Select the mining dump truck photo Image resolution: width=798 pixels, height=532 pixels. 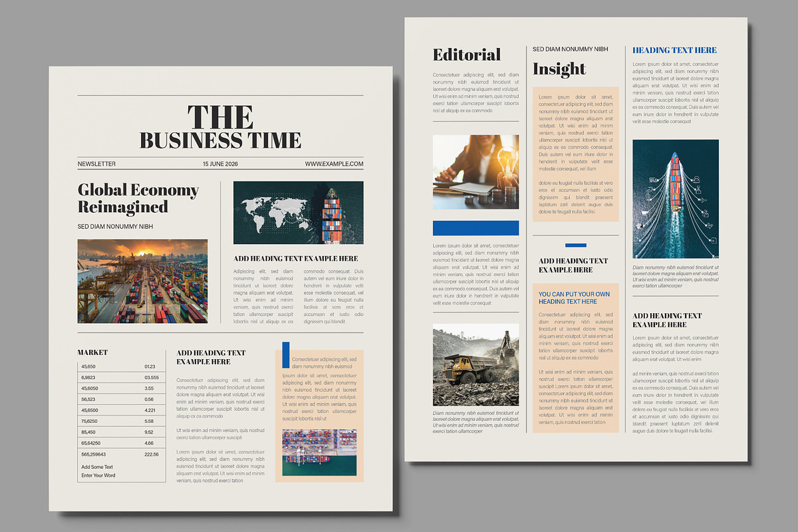click(476, 365)
